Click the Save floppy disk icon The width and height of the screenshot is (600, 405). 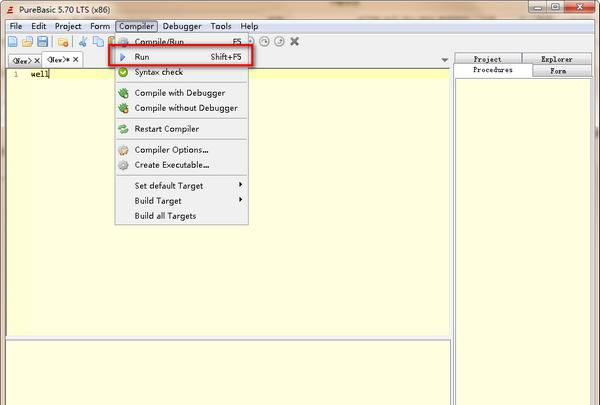42,41
